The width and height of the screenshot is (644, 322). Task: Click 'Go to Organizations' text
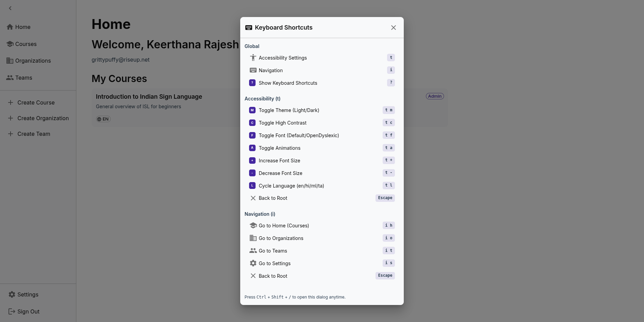(281, 238)
